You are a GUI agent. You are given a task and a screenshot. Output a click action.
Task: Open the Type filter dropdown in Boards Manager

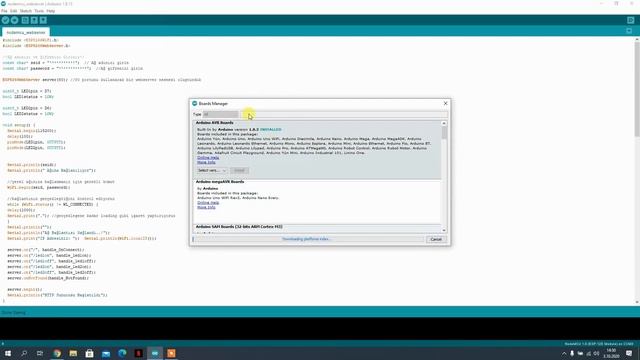[x=220, y=114]
